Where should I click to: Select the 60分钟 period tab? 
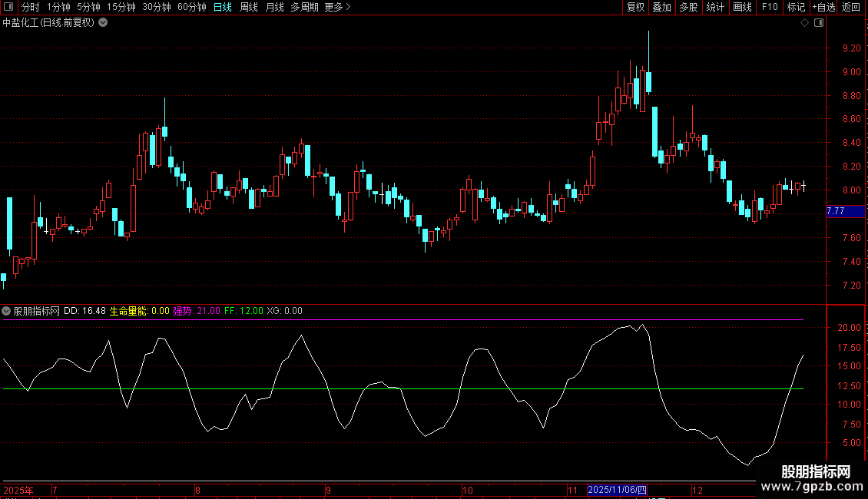(x=192, y=7)
